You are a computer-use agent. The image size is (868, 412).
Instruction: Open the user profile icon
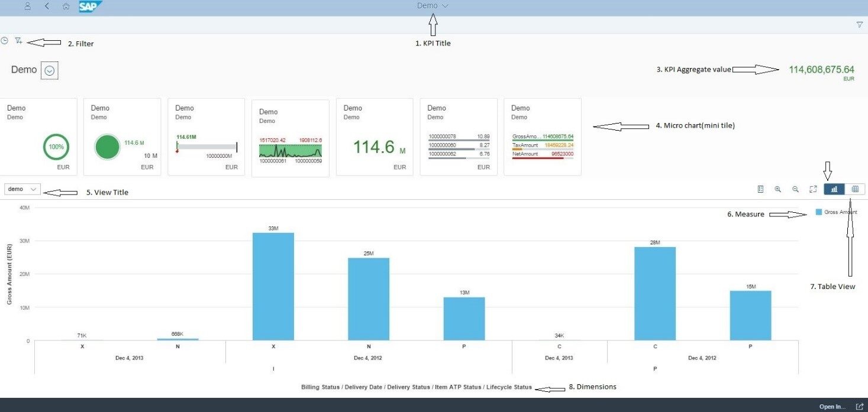click(x=28, y=6)
